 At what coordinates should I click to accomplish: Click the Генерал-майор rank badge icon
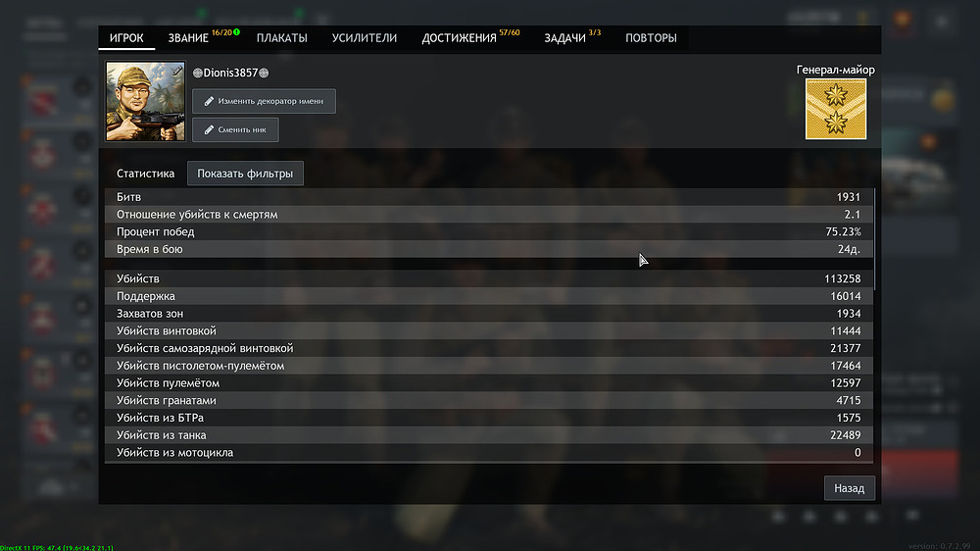click(836, 110)
